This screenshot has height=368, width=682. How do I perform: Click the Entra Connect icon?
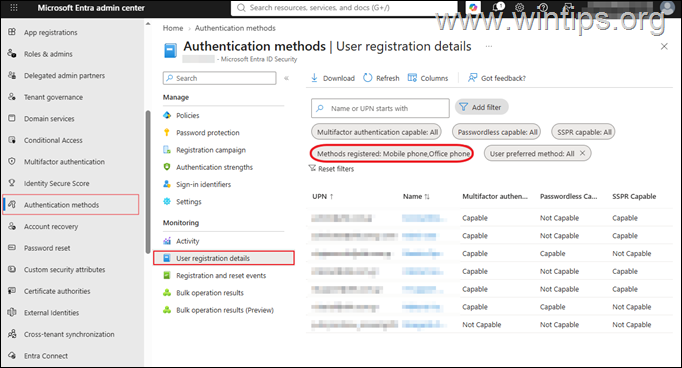click(x=12, y=355)
